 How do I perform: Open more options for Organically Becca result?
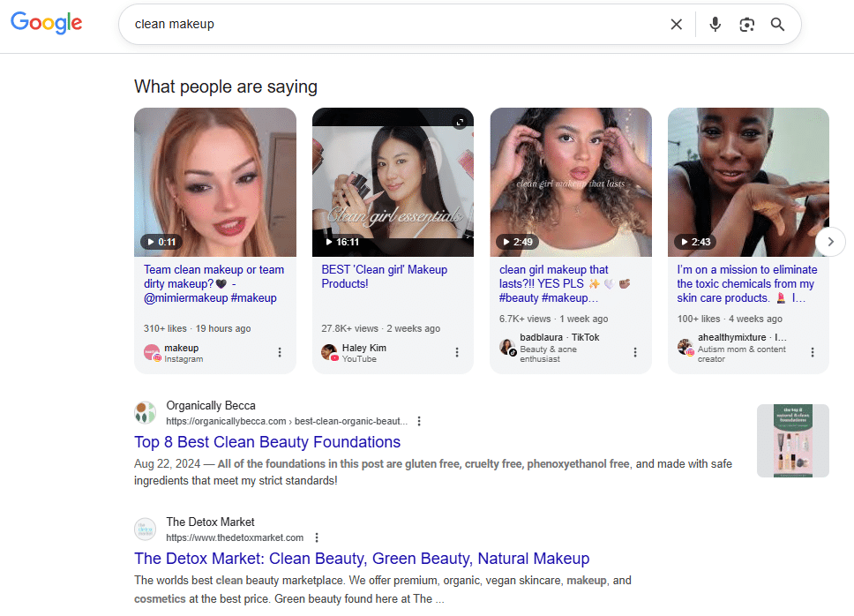(419, 421)
